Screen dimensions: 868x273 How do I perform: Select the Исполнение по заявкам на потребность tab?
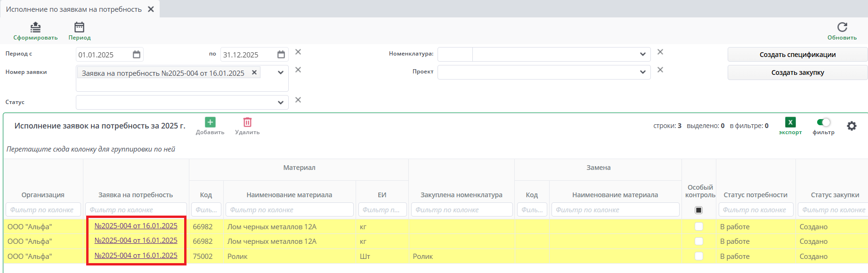(74, 9)
